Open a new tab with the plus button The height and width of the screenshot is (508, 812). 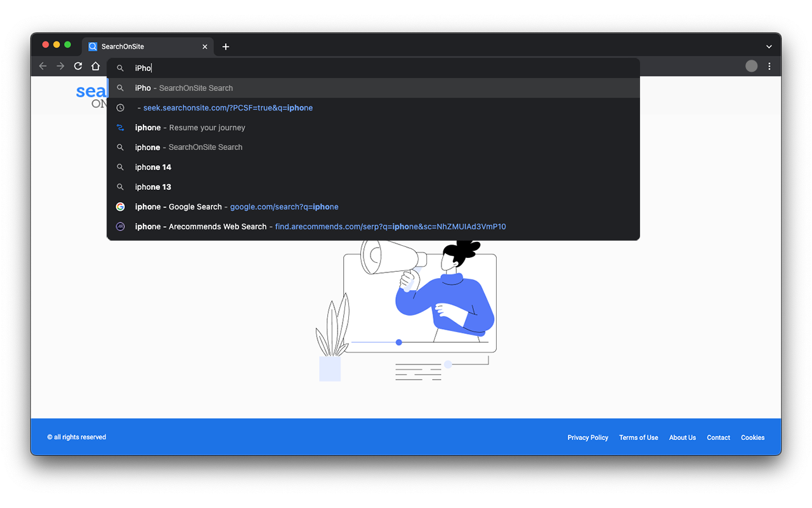(225, 46)
